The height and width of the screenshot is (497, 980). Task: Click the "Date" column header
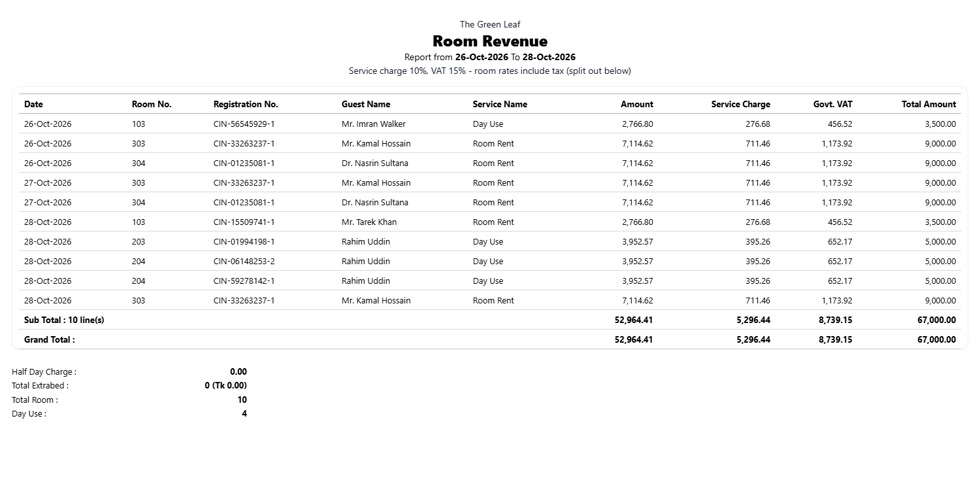(x=33, y=104)
